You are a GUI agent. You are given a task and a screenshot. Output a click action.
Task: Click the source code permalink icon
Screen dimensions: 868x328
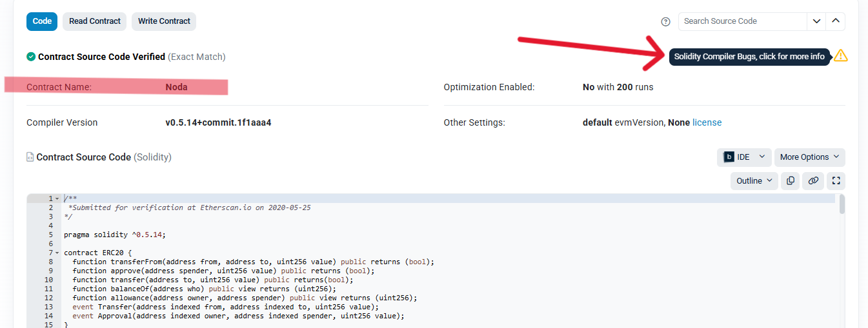point(813,181)
